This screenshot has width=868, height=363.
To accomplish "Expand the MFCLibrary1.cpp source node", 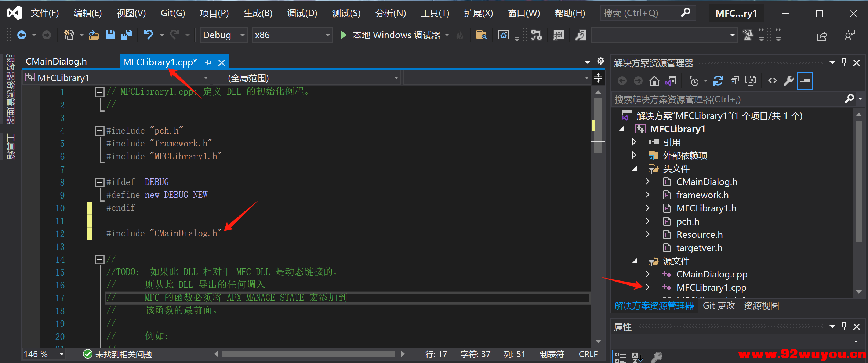I will tap(647, 287).
